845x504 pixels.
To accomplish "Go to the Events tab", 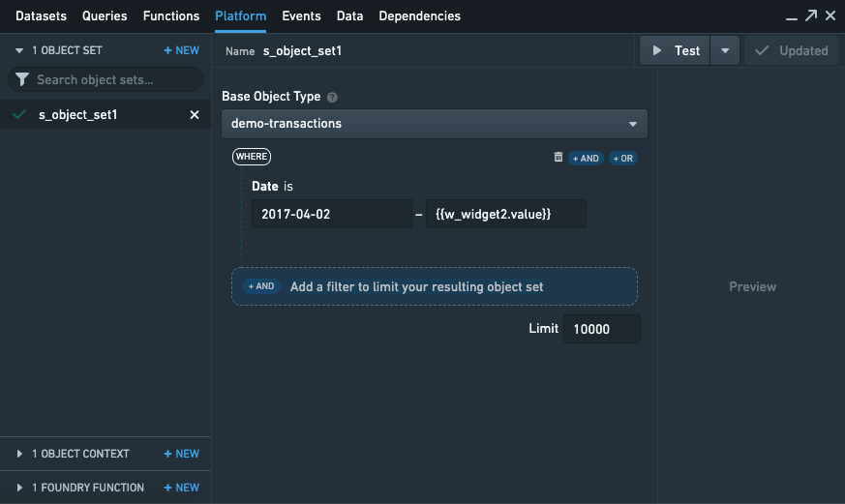I will (301, 16).
